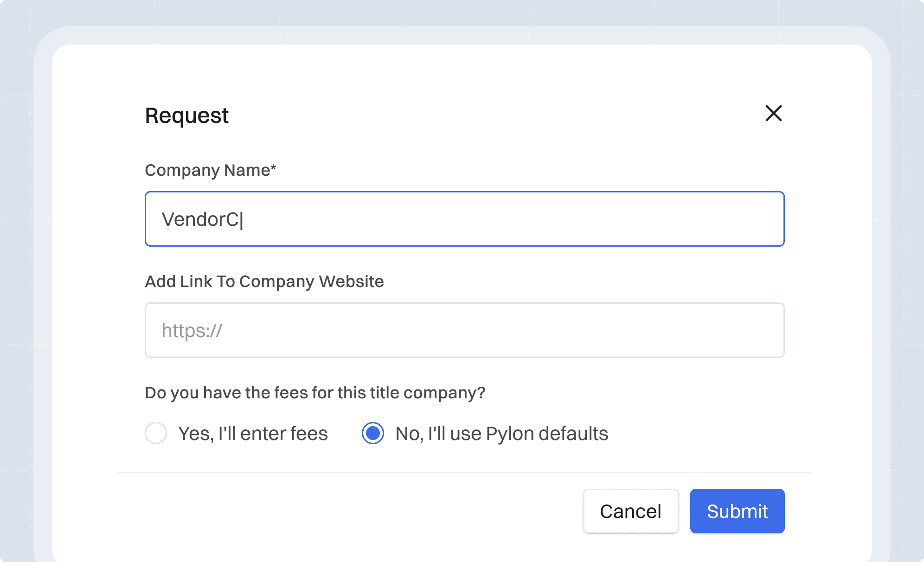Choose the "No, I'll use Pylon defaults" radio button
Screen dimensions: 924x562
[x=373, y=433]
